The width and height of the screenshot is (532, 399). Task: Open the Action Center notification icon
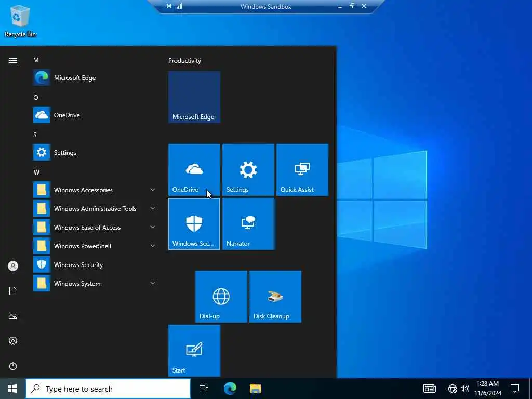pyautogui.click(x=515, y=389)
